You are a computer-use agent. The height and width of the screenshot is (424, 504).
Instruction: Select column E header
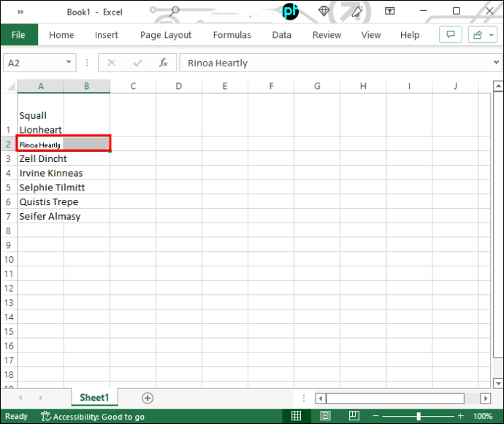225,86
